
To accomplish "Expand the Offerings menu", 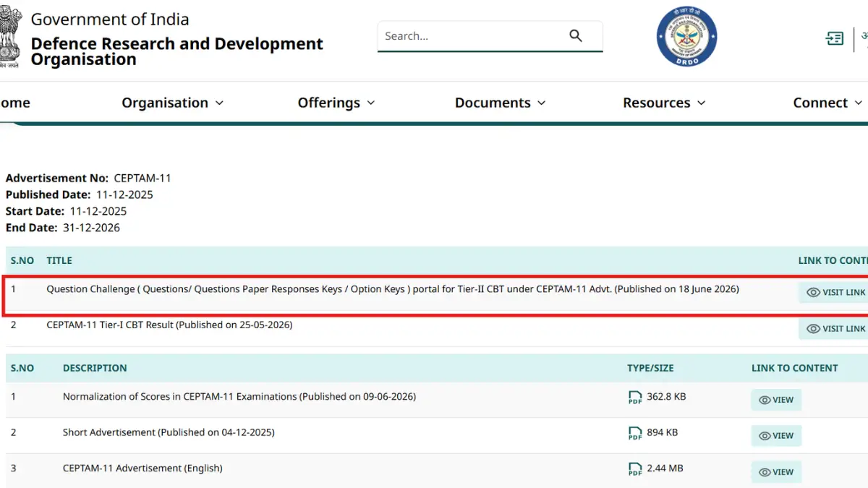I will click(x=336, y=103).
